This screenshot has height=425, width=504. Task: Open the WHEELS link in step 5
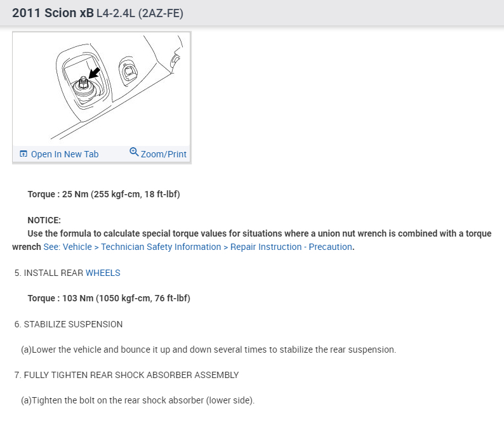103,273
